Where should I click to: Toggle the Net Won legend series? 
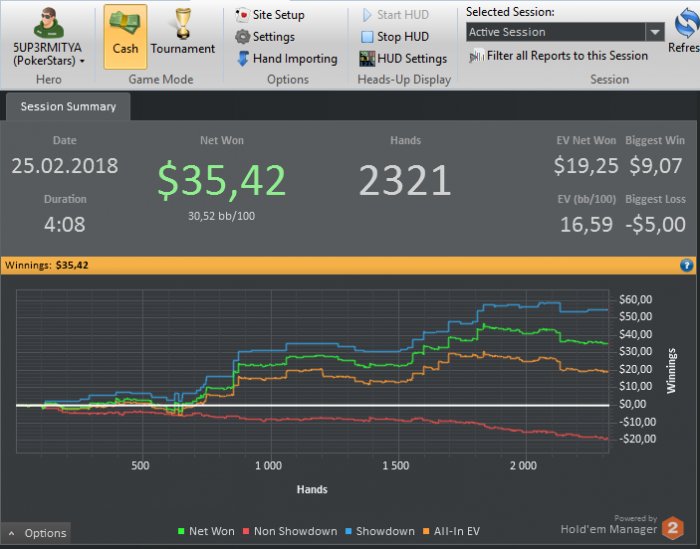(x=206, y=531)
